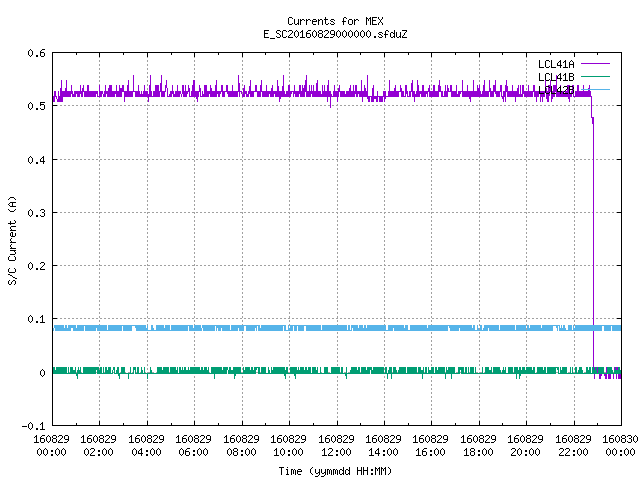Click the 160829 02:00 x-axis tick label

pyautogui.click(x=98, y=445)
